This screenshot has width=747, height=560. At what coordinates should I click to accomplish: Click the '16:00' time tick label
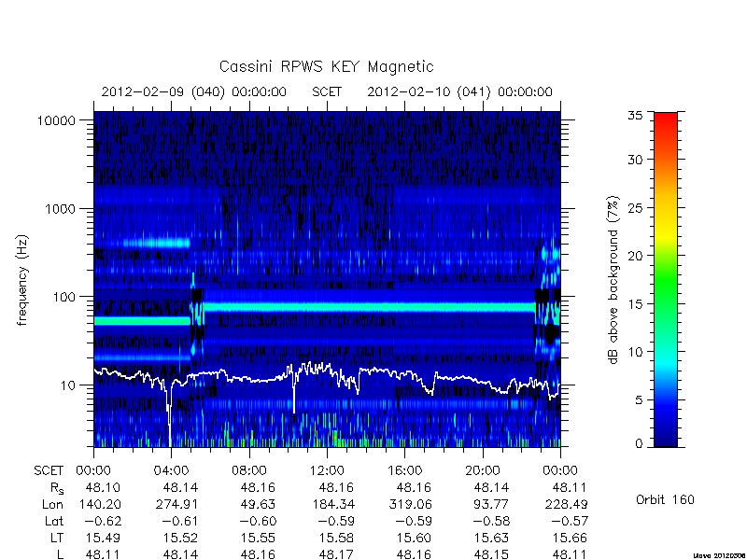tap(405, 471)
